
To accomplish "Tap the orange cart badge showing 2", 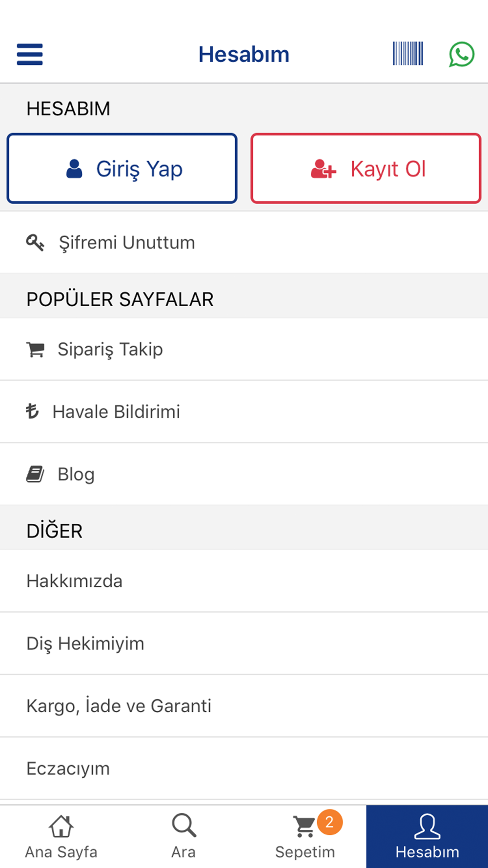I will pos(329,823).
